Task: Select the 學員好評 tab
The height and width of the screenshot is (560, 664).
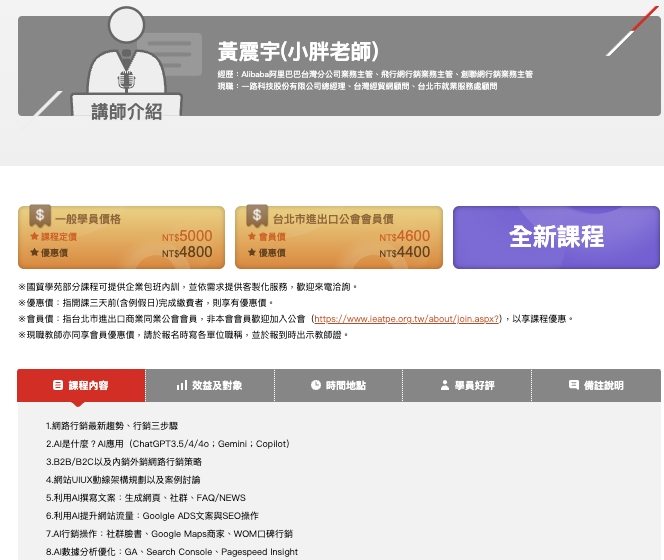Action: pyautogui.click(x=467, y=385)
